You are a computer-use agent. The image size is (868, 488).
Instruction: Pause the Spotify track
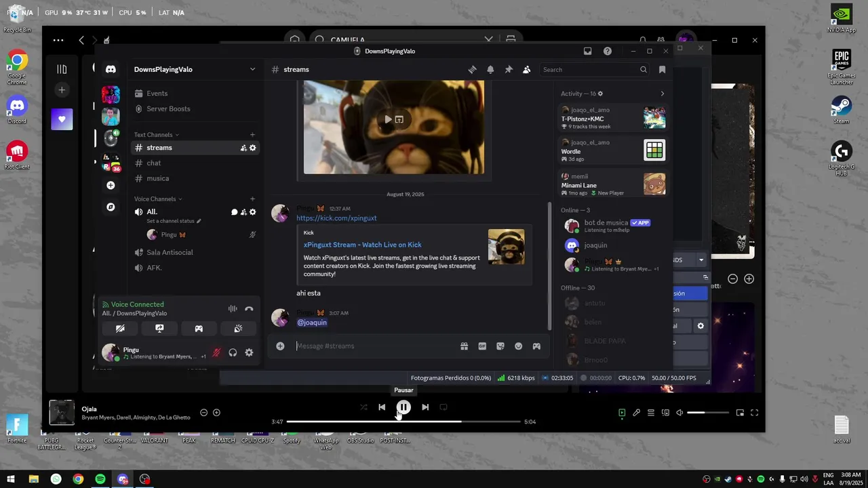click(x=403, y=407)
